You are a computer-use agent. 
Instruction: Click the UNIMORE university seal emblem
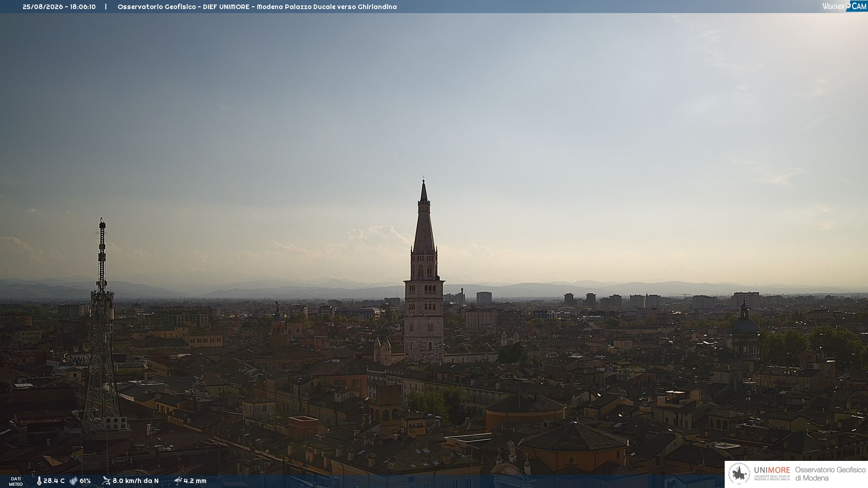[739, 474]
